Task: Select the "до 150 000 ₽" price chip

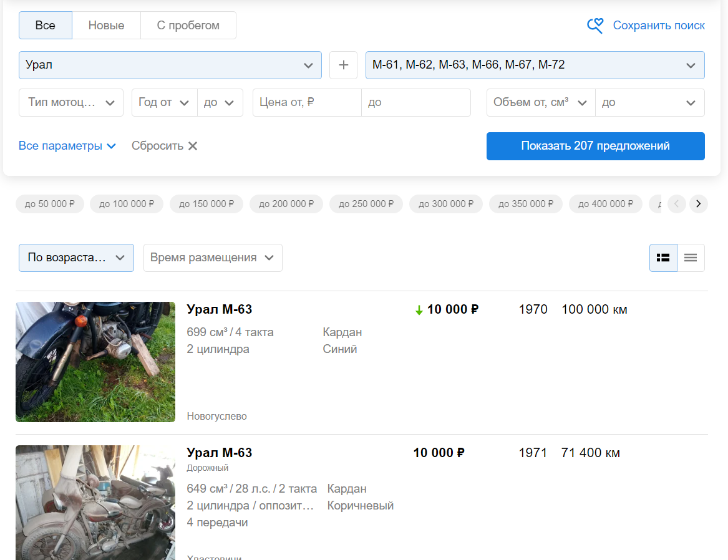Action: click(x=206, y=204)
